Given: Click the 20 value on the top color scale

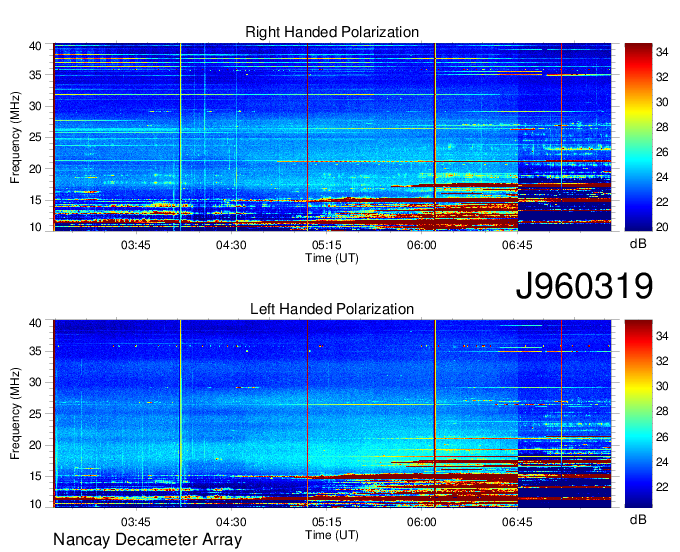Looking at the screenshot, I should point(662,227).
